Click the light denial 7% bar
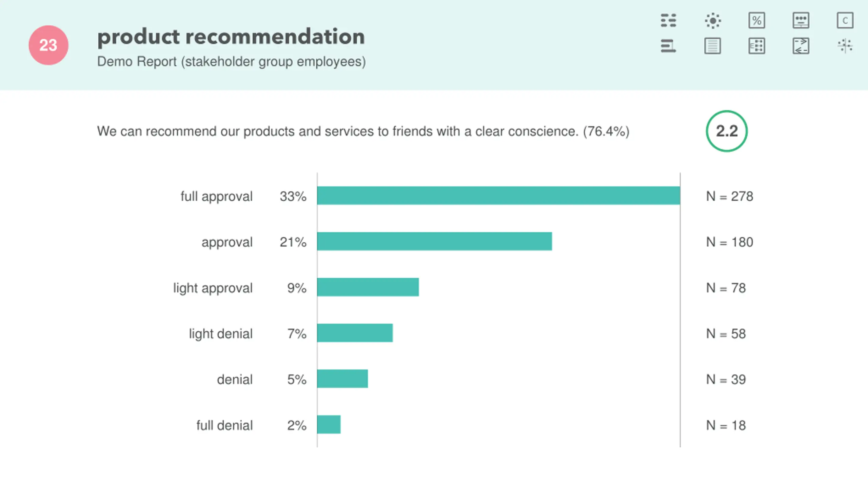 (x=355, y=333)
